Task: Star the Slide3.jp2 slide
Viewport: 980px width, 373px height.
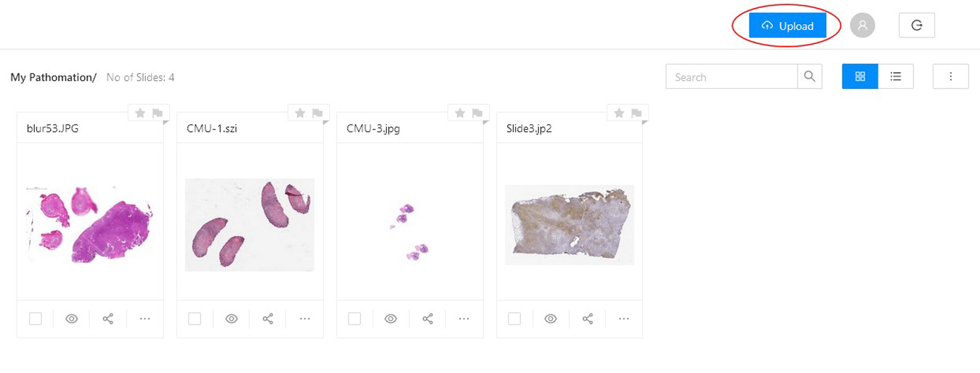Action: pyautogui.click(x=619, y=113)
